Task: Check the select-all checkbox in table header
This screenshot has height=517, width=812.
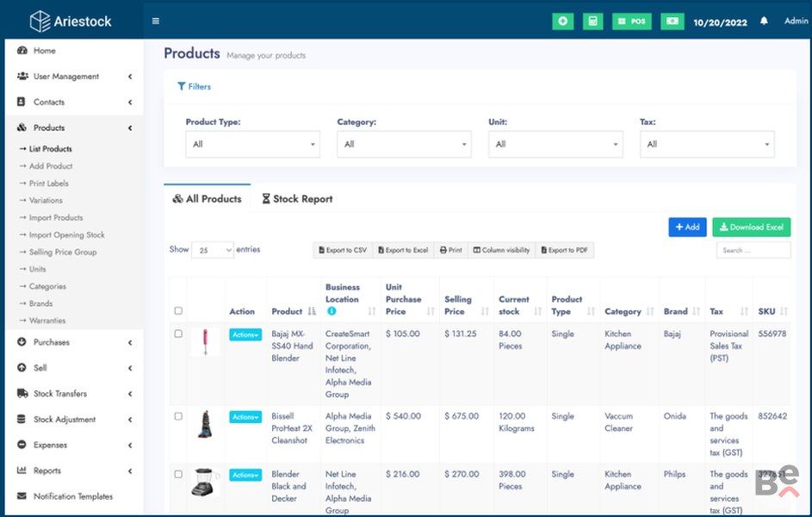Action: 178,311
